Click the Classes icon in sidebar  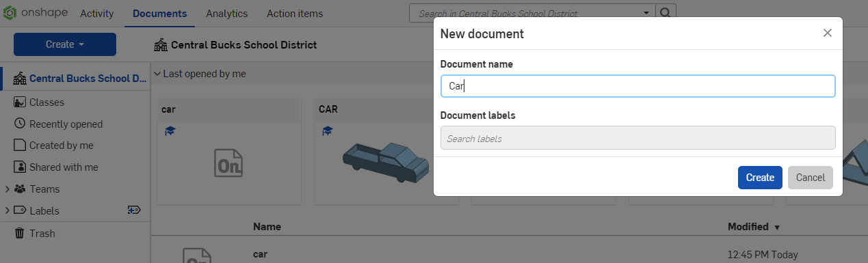[x=19, y=102]
